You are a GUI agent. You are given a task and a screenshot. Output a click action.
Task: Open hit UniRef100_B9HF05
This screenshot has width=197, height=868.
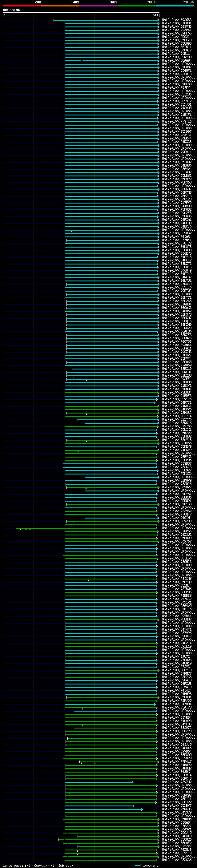pos(177,33)
